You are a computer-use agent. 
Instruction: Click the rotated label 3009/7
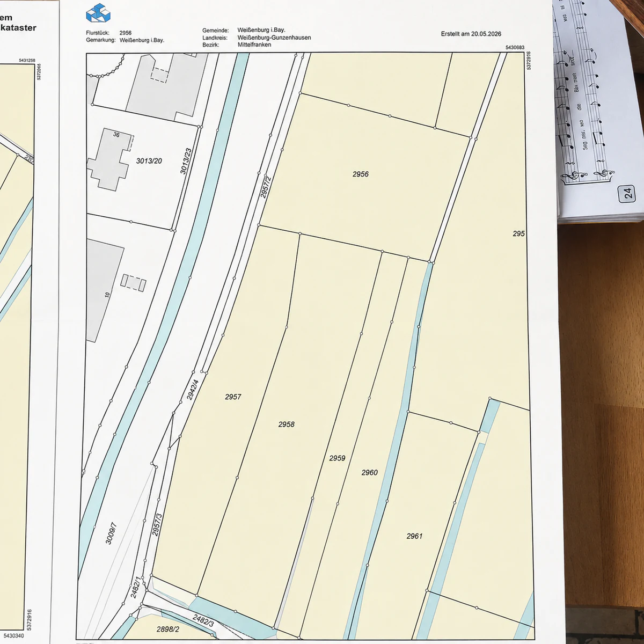tap(111, 533)
